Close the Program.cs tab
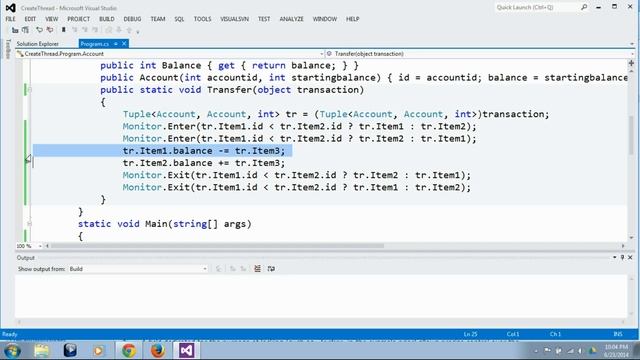 124,44
